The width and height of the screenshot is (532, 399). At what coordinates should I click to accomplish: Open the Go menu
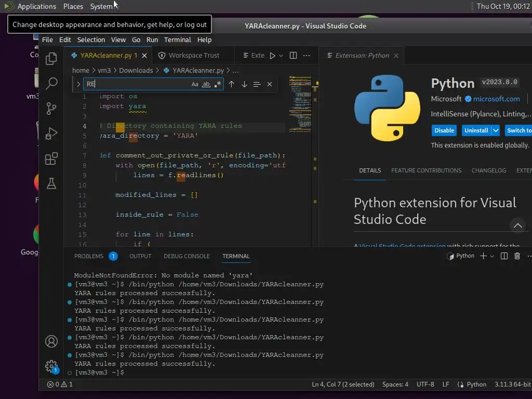pyautogui.click(x=136, y=39)
